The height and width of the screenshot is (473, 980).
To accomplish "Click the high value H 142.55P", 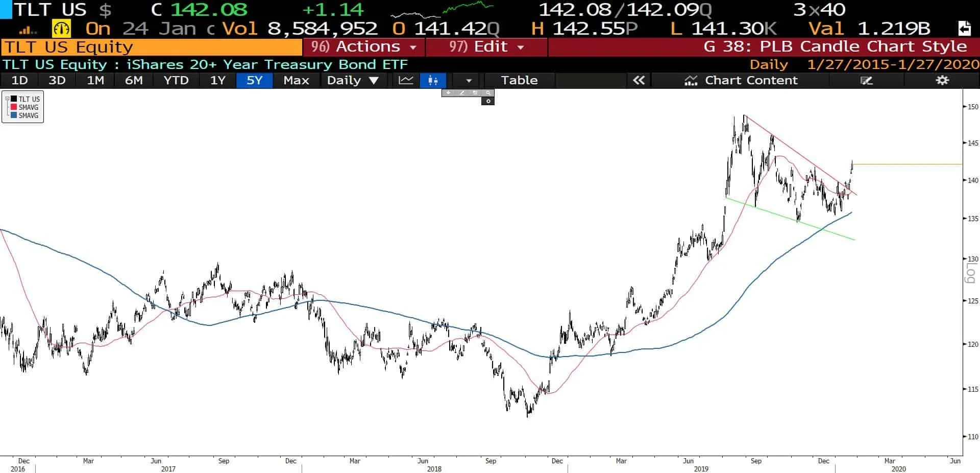I will [x=584, y=29].
